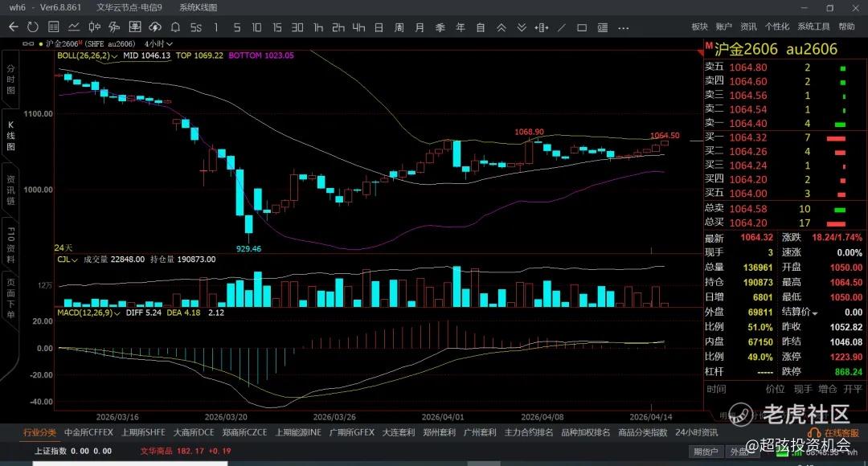Select the weekly (周) period
The height and width of the screenshot is (466, 868).
pyautogui.click(x=399, y=27)
